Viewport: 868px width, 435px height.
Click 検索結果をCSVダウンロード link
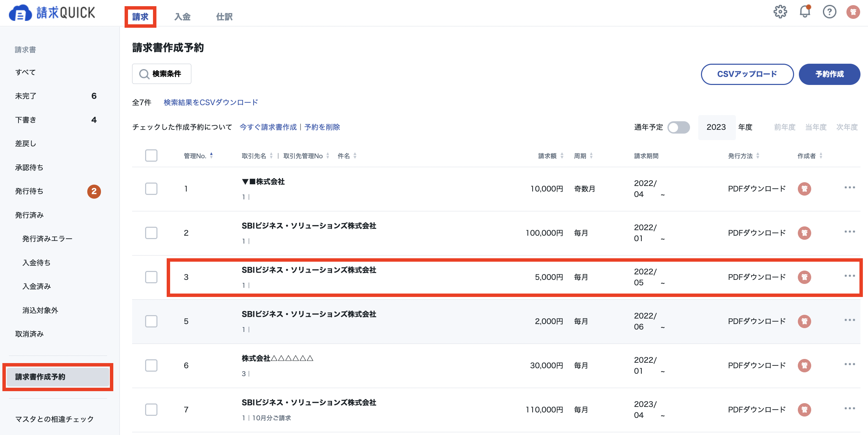(x=211, y=102)
